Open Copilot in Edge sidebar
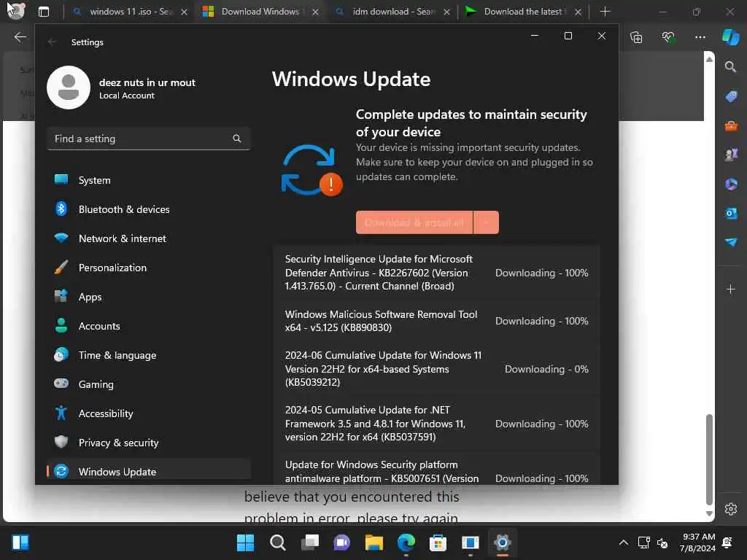Viewport: 747px width, 560px height. [x=731, y=37]
